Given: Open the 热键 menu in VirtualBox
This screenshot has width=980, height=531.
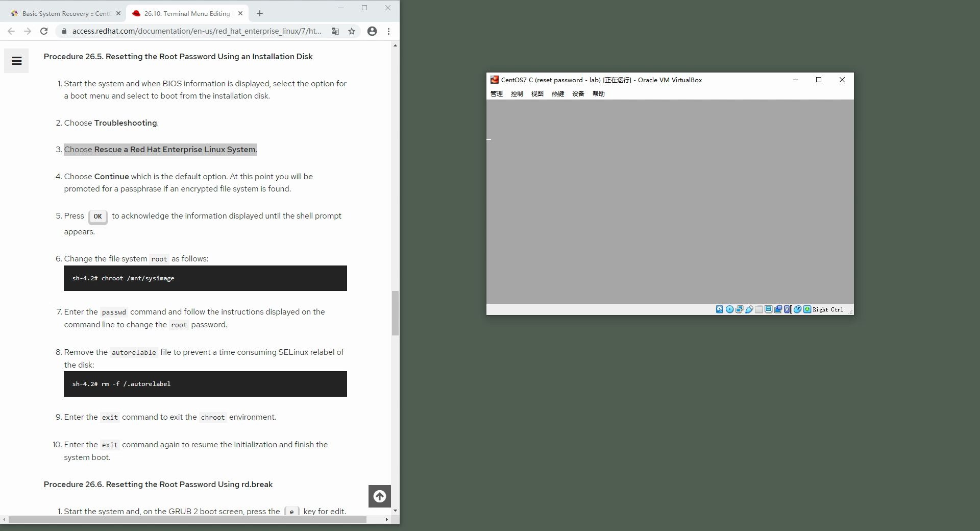Looking at the screenshot, I should pos(557,94).
